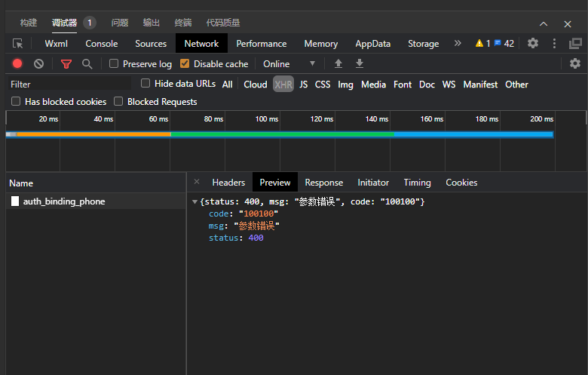Enable Preserve log checkbox
Screen dimensions: 588x375
pyautogui.click(x=114, y=63)
